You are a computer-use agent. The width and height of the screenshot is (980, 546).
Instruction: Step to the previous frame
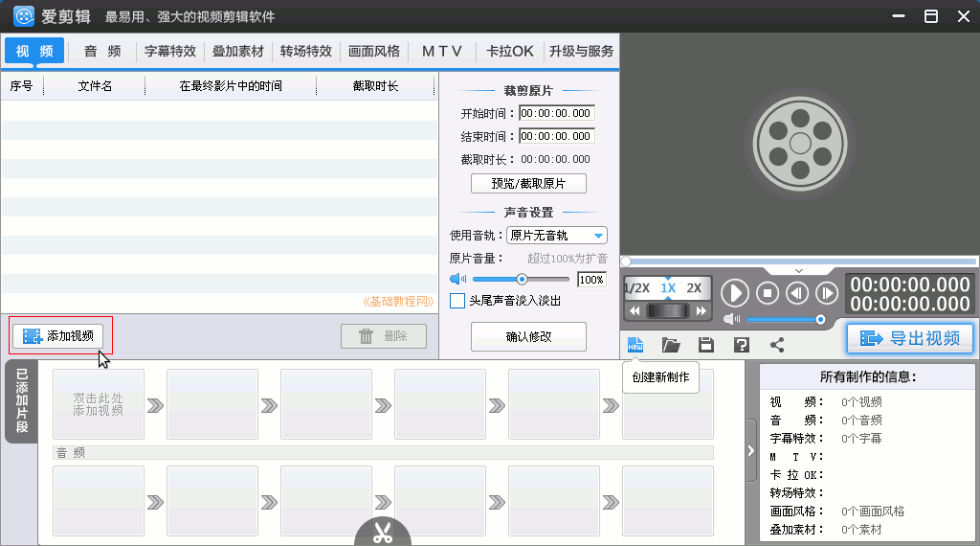click(796, 293)
